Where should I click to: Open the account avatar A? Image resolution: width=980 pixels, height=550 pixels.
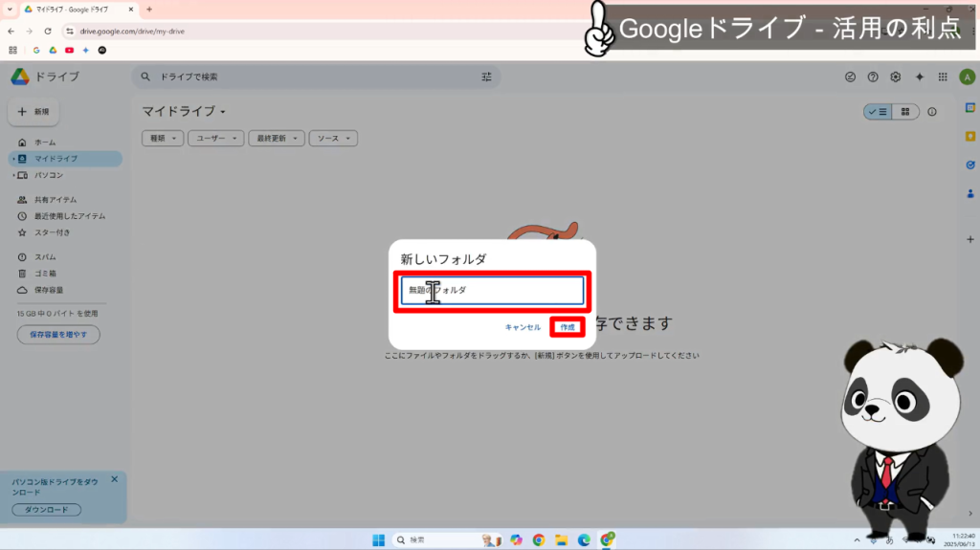tap(967, 77)
